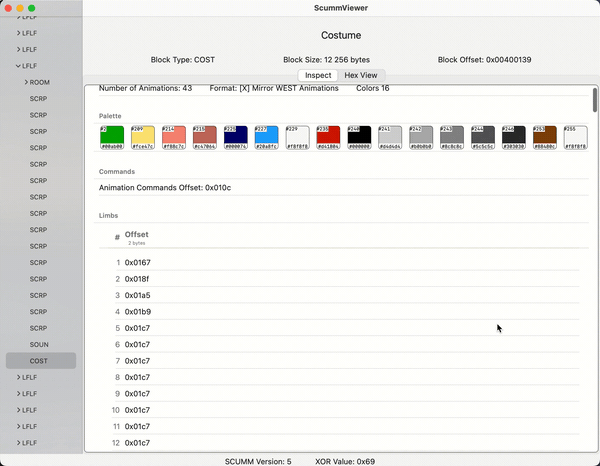This screenshot has width=600, height=466.
Task: Expand the LFLF node directly below COST
Action: 18,377
